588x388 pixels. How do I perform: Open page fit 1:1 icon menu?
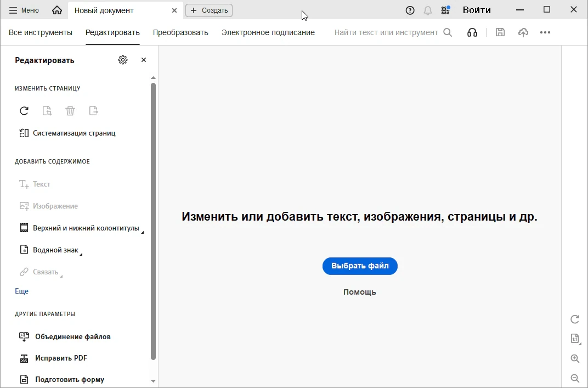[x=575, y=339]
